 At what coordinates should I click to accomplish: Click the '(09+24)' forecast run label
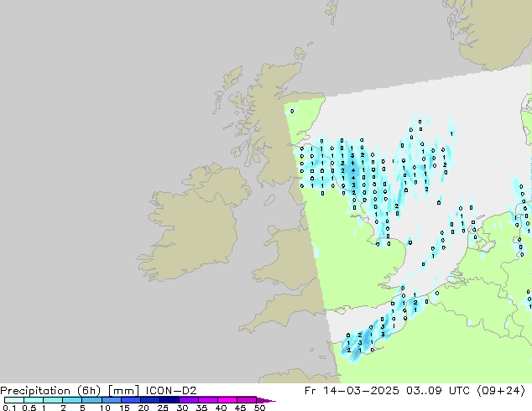click(501, 391)
